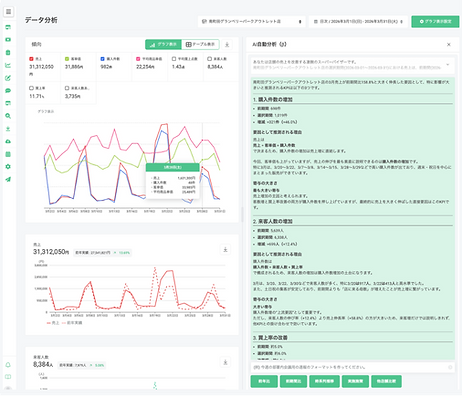This screenshot has width=462, height=396.
Task: Click the 傾向 trends panel label
Action: click(x=36, y=44)
